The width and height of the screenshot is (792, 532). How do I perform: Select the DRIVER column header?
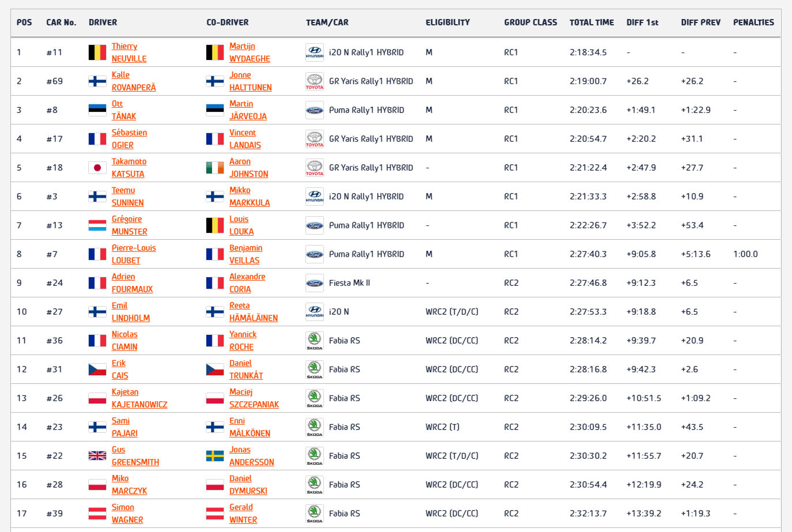103,22
